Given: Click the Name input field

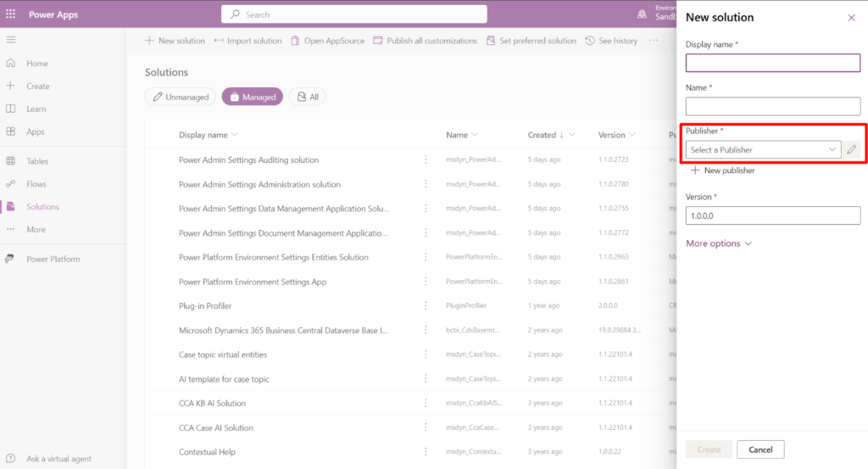Looking at the screenshot, I should (773, 106).
